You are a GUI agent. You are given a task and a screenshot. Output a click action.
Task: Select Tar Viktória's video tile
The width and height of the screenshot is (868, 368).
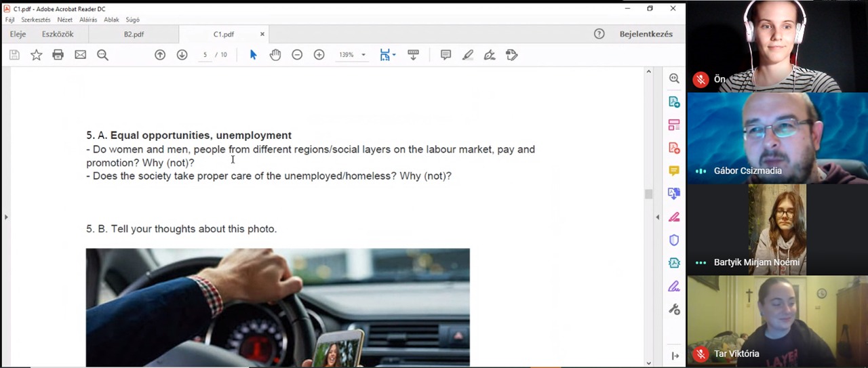(x=777, y=321)
